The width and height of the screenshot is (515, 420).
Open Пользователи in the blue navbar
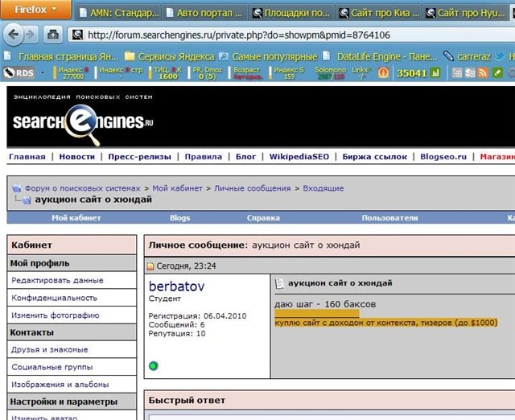pos(389,218)
